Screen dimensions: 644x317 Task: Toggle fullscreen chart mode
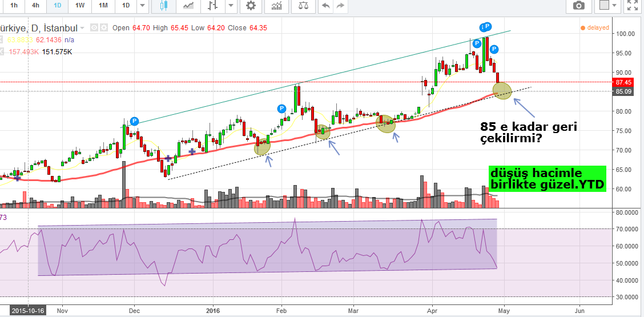point(632,6)
